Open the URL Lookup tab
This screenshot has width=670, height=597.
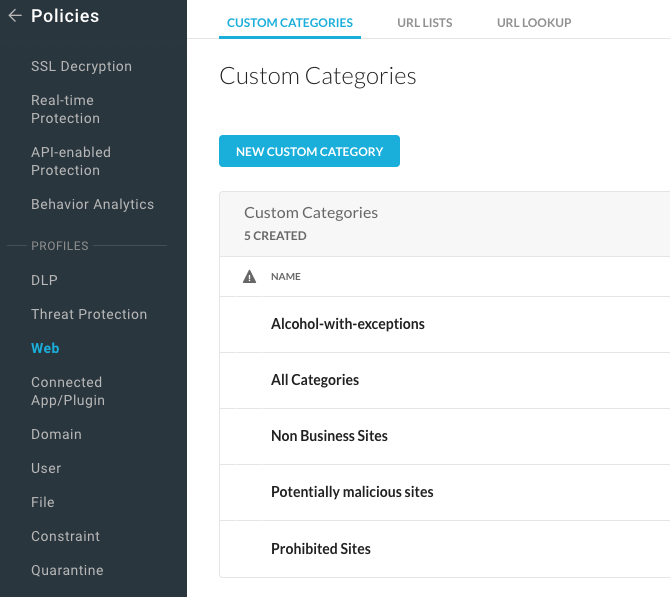(534, 23)
